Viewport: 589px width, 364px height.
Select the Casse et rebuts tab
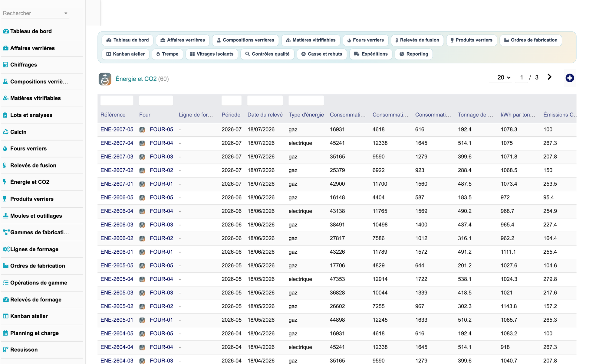pos(322,54)
